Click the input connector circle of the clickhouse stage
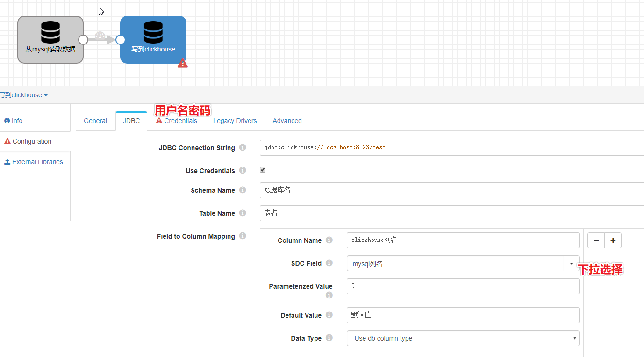The width and height of the screenshot is (644, 363). 120,40
